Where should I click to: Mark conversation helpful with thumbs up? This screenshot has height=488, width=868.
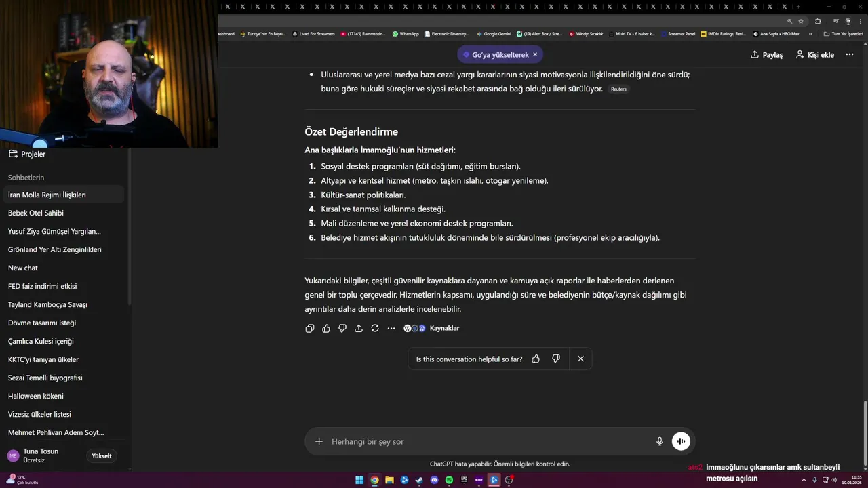coord(536,359)
